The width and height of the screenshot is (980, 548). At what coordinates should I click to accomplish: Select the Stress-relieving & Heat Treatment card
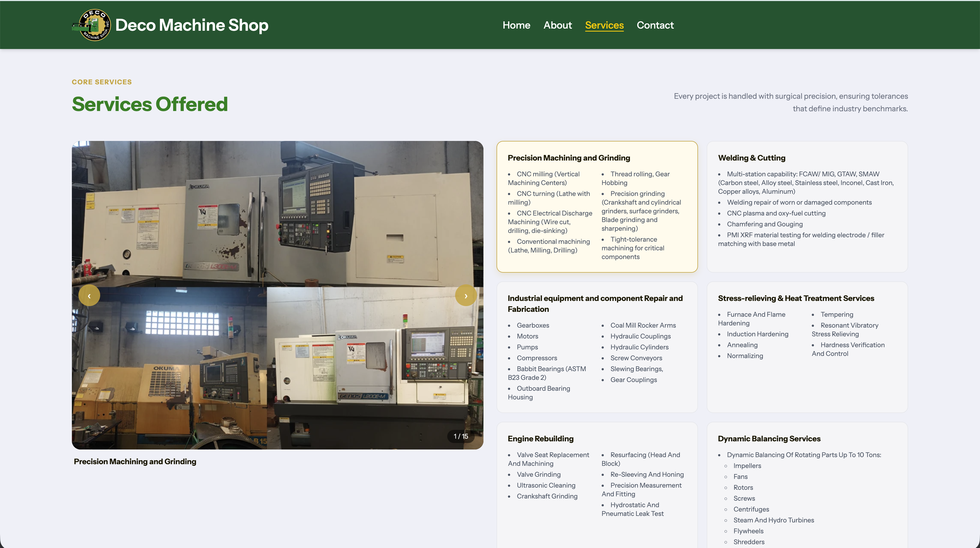point(807,347)
